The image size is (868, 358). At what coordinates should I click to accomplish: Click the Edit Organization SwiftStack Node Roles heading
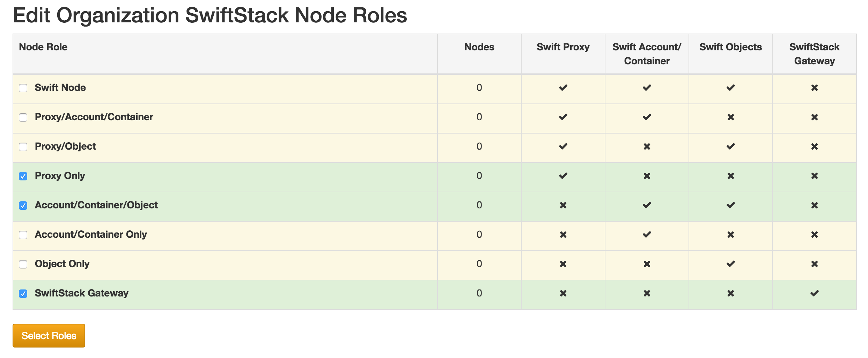pyautogui.click(x=210, y=15)
